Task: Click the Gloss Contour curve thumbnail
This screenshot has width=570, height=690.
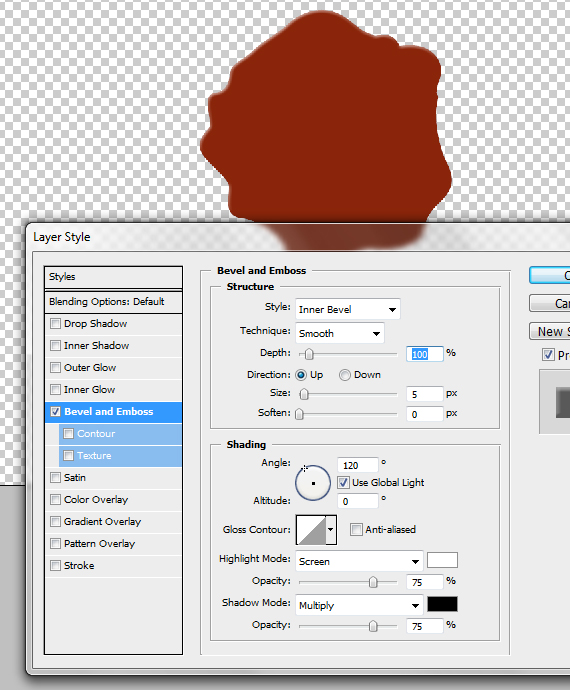Action: [x=312, y=530]
